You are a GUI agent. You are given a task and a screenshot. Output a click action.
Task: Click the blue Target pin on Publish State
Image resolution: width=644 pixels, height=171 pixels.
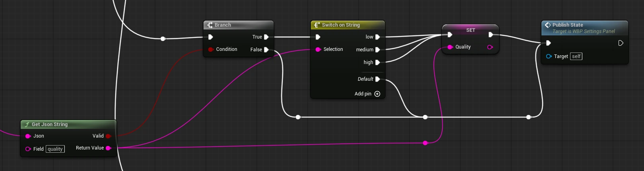(x=549, y=56)
